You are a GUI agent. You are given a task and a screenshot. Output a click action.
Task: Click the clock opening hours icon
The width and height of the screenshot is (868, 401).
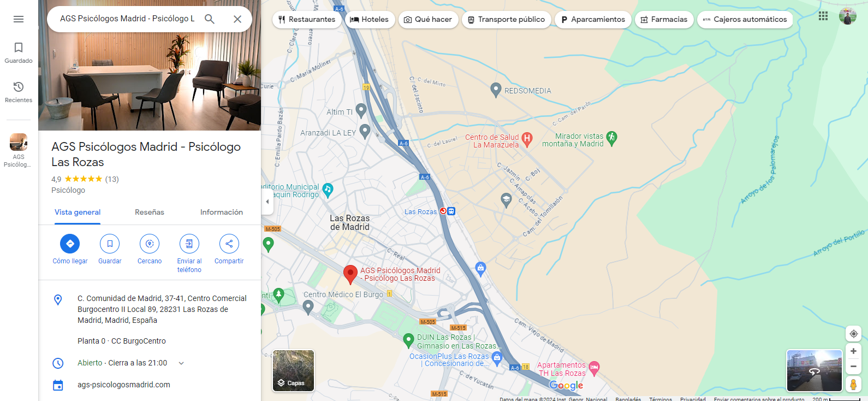(x=58, y=363)
